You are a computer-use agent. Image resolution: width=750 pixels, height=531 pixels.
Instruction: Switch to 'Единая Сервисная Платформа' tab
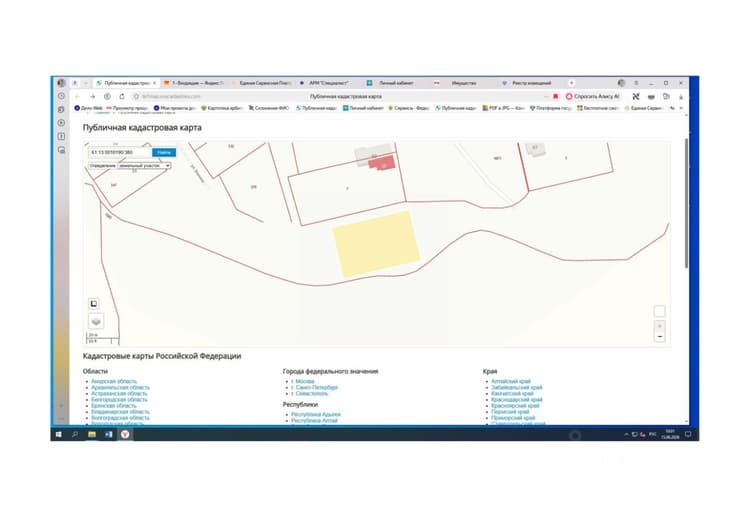(261, 83)
